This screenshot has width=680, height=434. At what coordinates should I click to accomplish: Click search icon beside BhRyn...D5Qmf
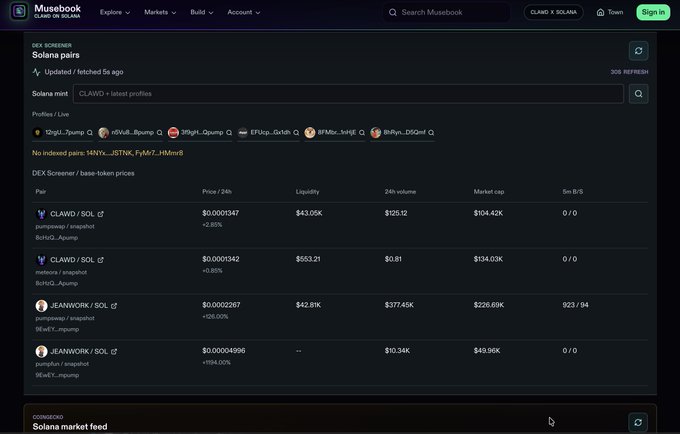[431, 133]
